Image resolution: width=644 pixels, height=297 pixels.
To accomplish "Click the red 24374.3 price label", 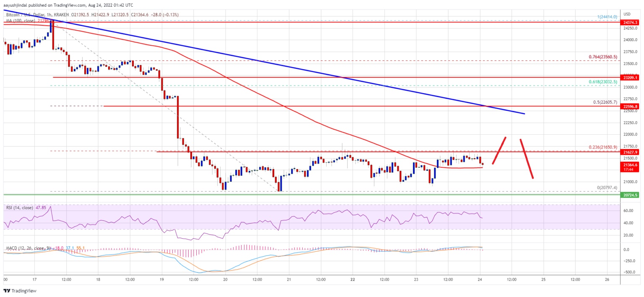I will 631,22.
